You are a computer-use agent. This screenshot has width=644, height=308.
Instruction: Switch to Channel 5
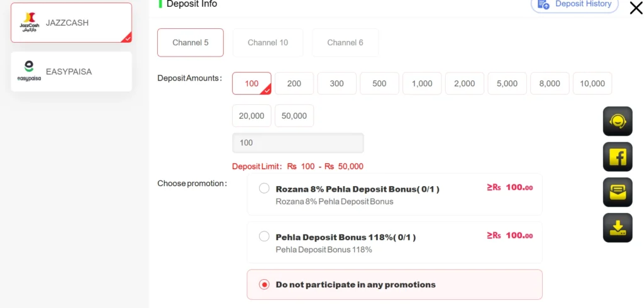point(190,42)
